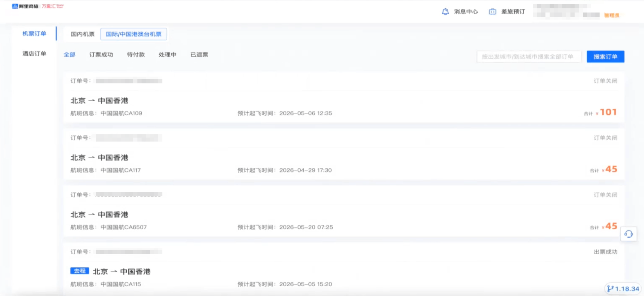Open 消息中心 message center
Image resolution: width=644 pixels, height=296 pixels.
466,12
